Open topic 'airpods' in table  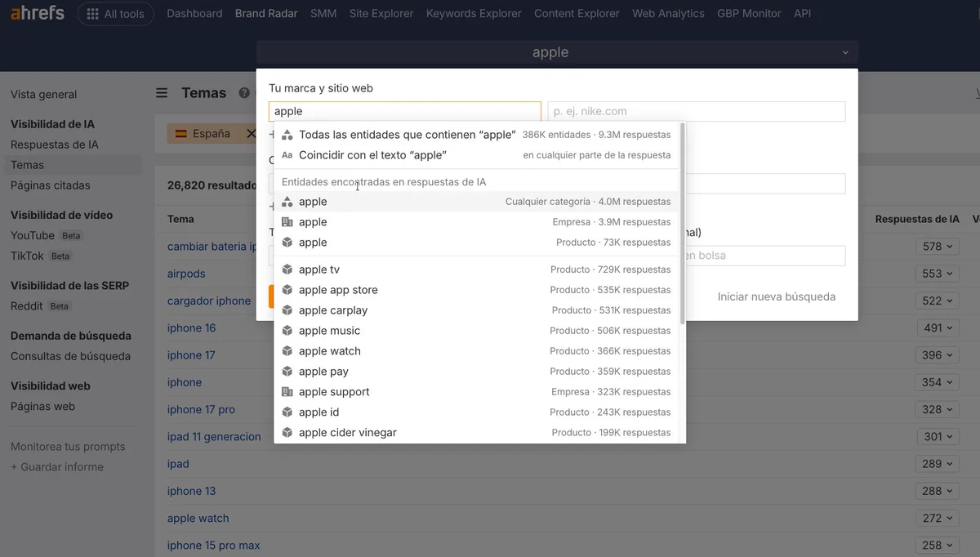(186, 274)
